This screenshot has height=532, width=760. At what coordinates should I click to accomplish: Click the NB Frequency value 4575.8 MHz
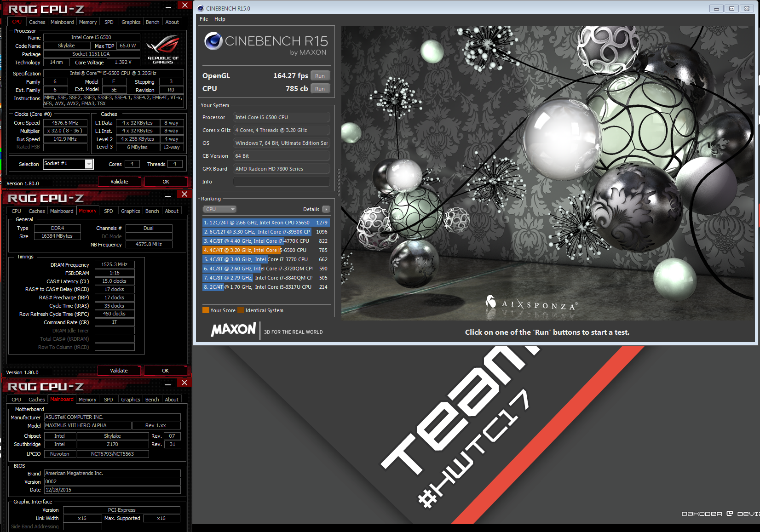[149, 245]
